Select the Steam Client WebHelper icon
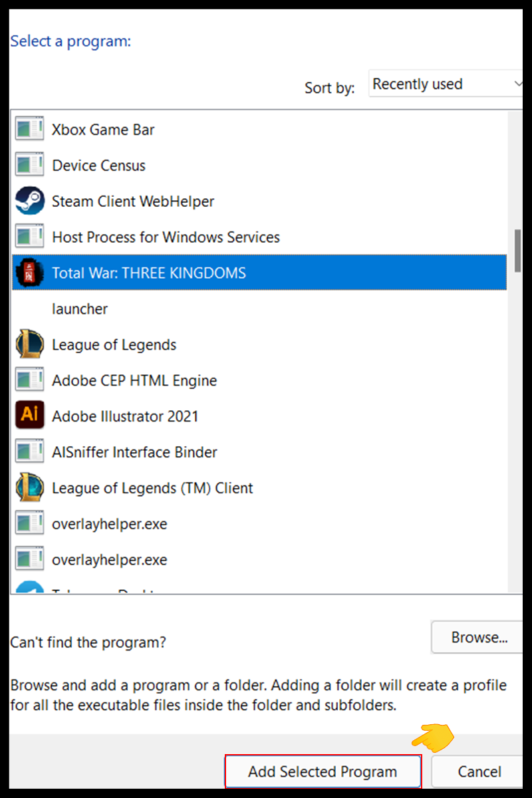 [x=29, y=201]
